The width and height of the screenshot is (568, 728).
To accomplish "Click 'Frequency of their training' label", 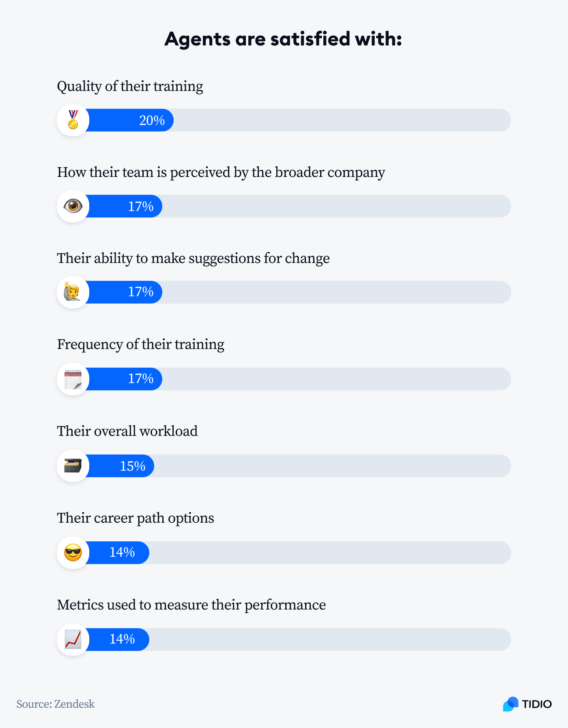I will [x=140, y=345].
